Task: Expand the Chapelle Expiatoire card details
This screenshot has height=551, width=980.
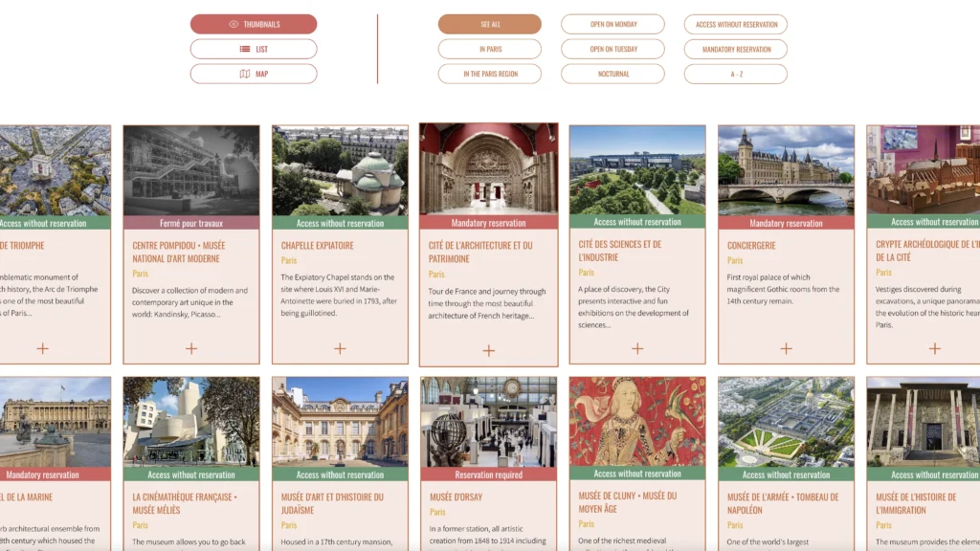Action: (x=339, y=348)
